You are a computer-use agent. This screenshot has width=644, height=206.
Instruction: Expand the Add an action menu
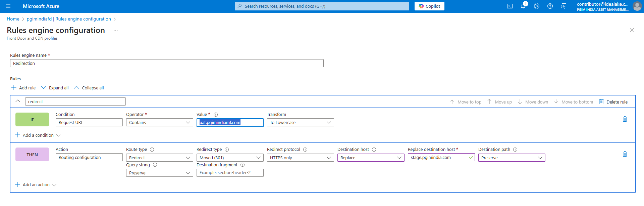click(x=36, y=184)
